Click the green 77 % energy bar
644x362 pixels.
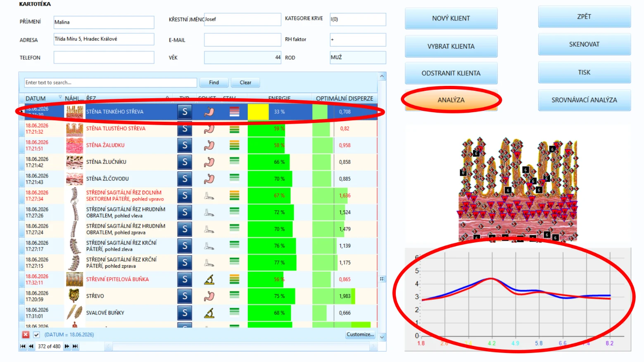[272, 263]
